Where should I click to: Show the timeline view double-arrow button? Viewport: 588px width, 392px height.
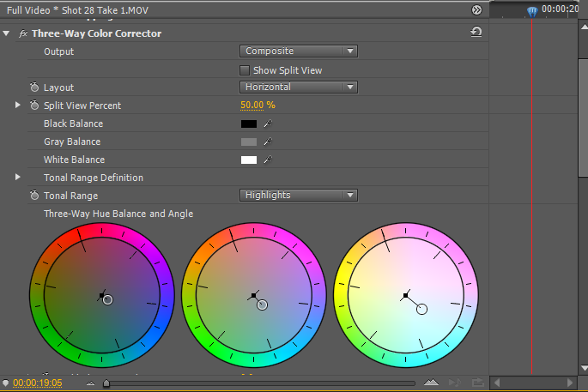(476, 9)
